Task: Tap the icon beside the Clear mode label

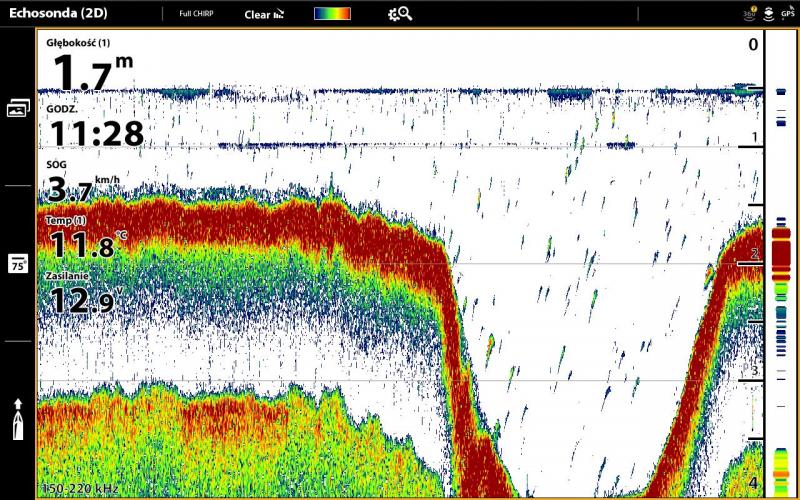Action: point(279,15)
